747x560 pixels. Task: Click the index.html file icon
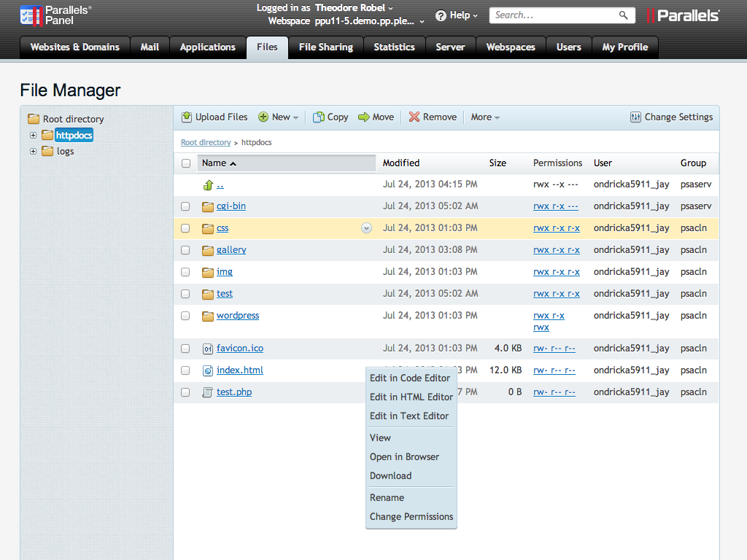tap(208, 370)
